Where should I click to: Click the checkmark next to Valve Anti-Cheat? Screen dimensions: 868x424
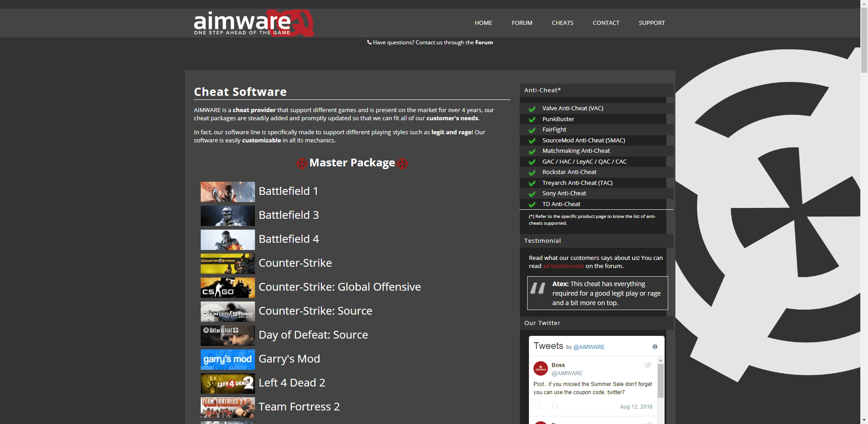(x=531, y=109)
